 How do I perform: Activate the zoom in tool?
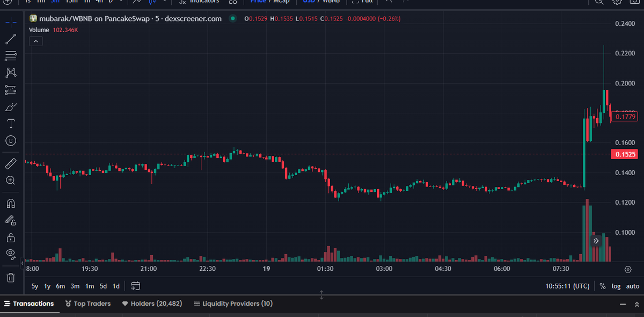(x=11, y=181)
